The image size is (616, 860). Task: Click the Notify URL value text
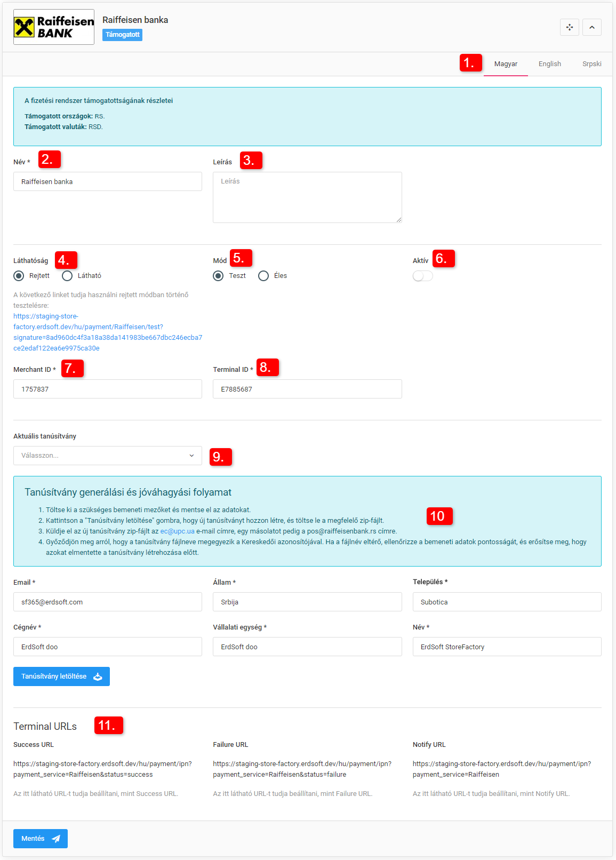click(x=502, y=769)
